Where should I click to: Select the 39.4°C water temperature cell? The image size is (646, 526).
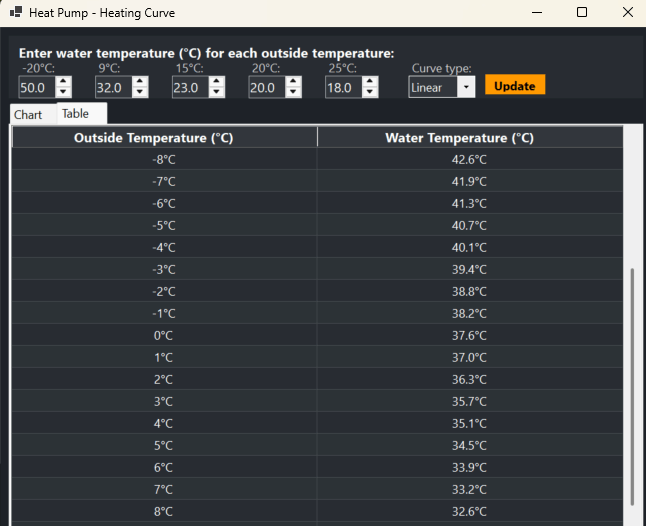470,269
